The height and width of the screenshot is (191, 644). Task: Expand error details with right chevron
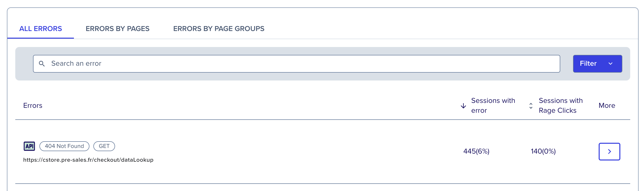(x=609, y=152)
